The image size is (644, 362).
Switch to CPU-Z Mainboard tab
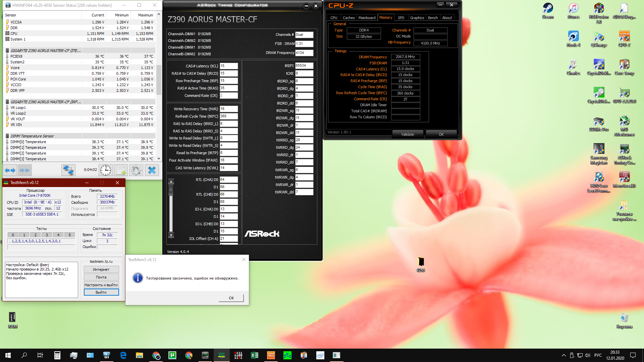pos(367,18)
